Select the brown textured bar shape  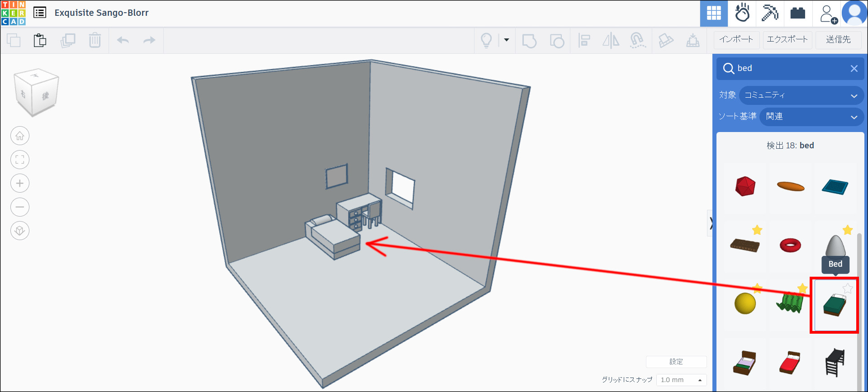tap(745, 245)
